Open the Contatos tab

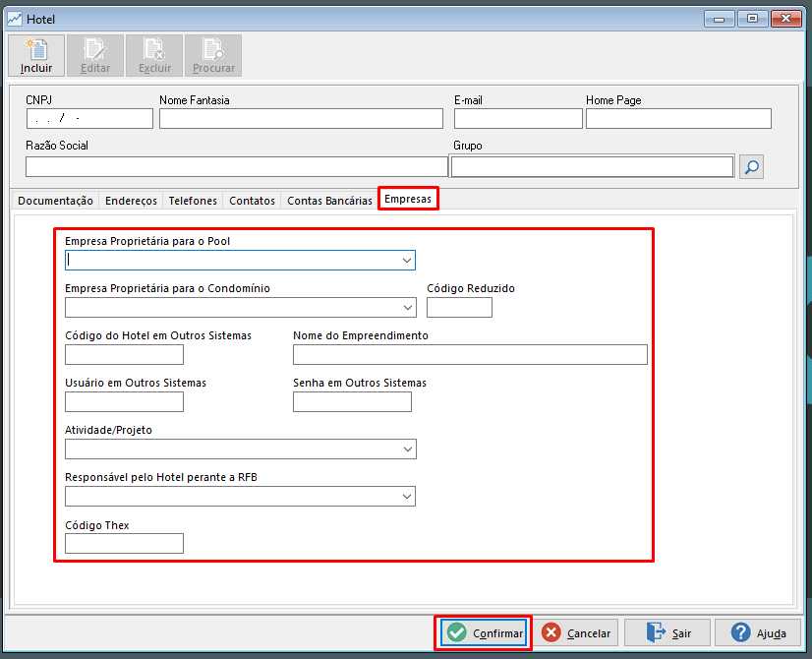[x=253, y=201]
